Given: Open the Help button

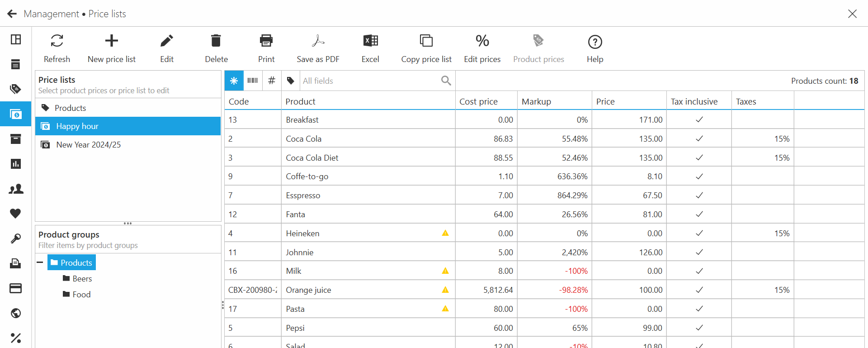Looking at the screenshot, I should (594, 42).
